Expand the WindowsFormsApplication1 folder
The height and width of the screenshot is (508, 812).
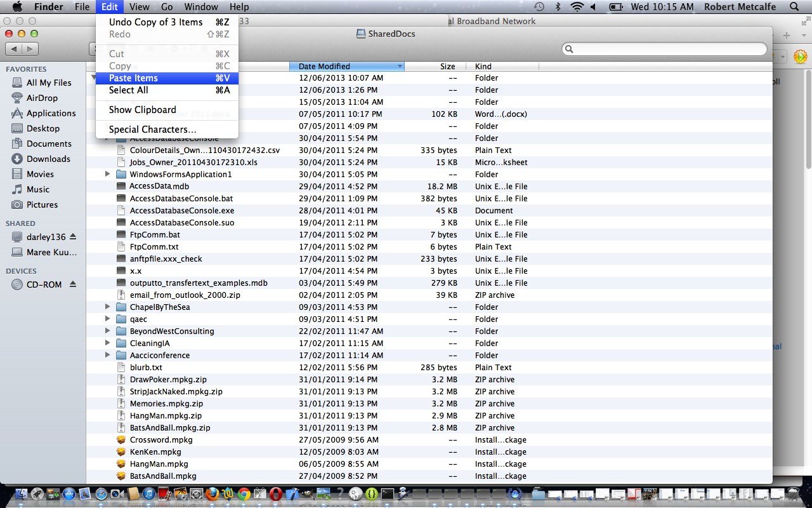coord(108,175)
